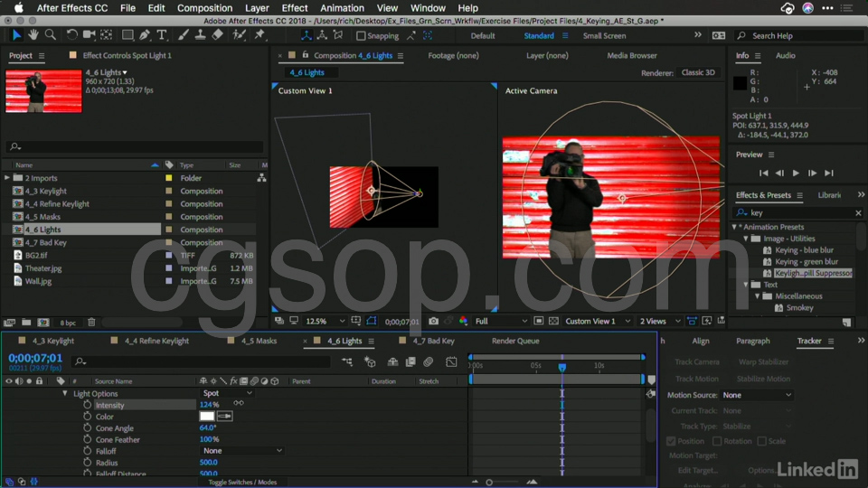
Task: Click the region of interest icon
Action: [539, 321]
